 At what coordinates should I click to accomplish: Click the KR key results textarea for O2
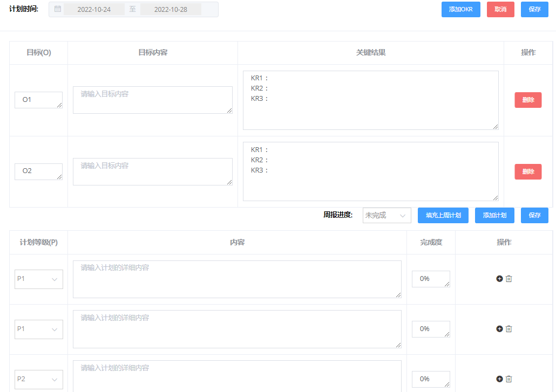coord(370,171)
